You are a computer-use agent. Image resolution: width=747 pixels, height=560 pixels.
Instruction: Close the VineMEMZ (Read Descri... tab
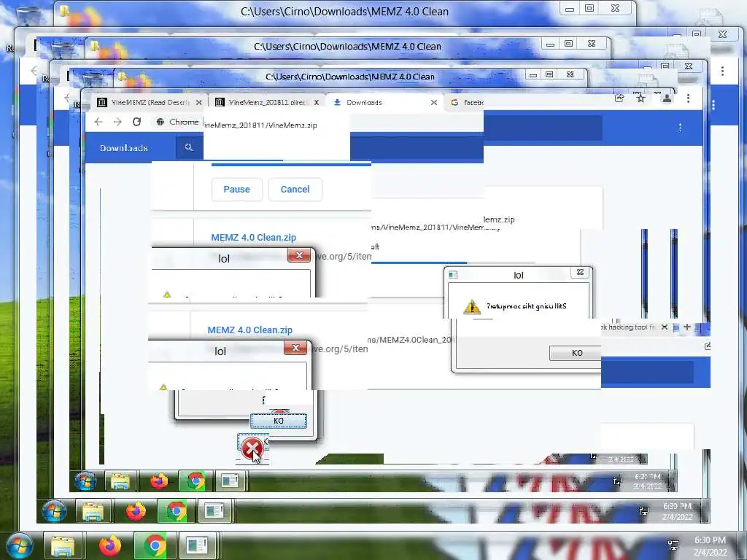pyautogui.click(x=199, y=102)
